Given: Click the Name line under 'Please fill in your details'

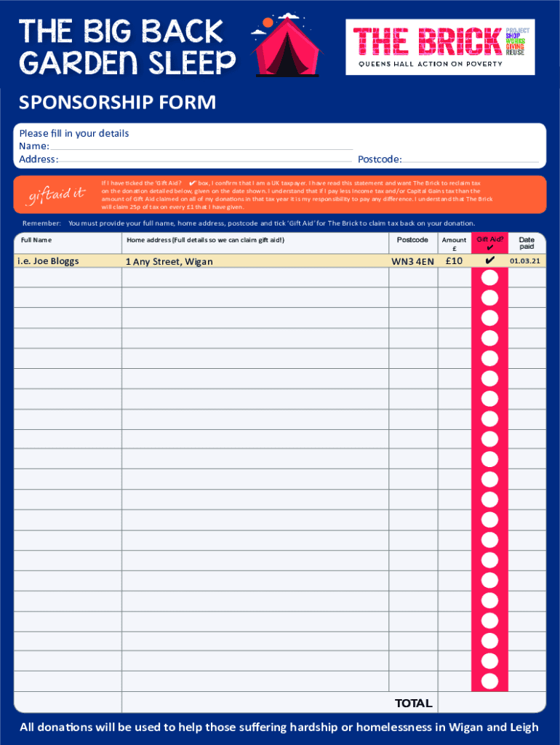Looking at the screenshot, I should tap(201, 146).
